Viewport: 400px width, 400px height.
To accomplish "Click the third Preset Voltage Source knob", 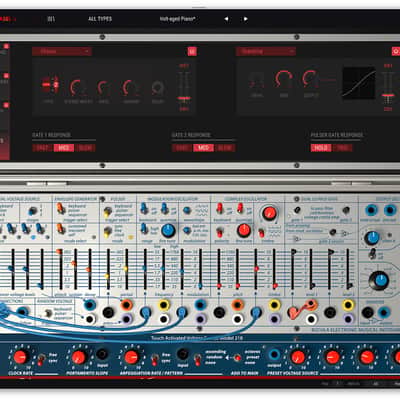I will coord(367,357).
